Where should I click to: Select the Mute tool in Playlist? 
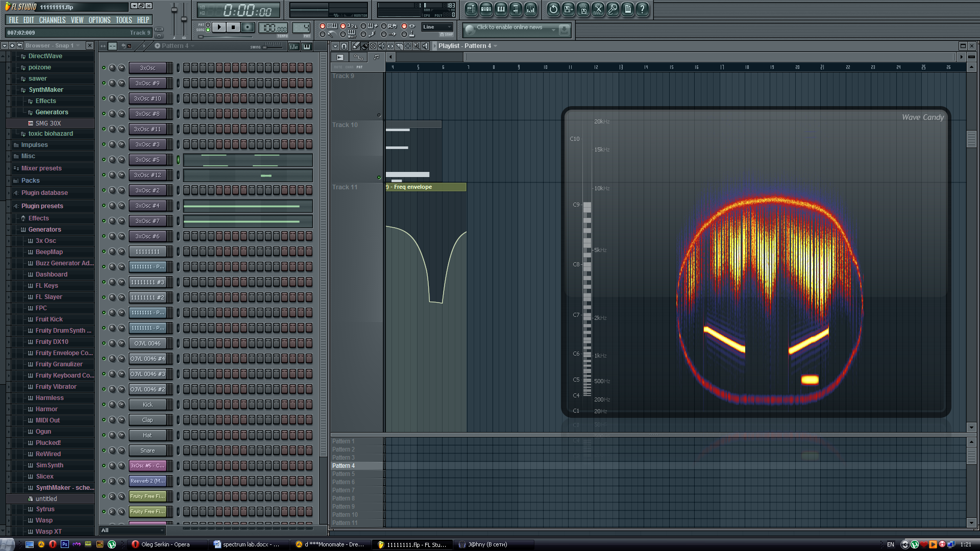382,46
